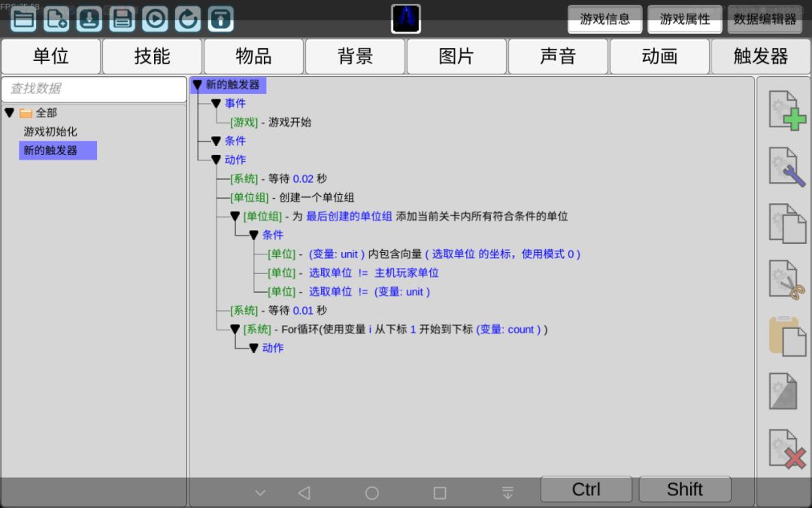Open 游戏属性 panel

pyautogui.click(x=685, y=19)
